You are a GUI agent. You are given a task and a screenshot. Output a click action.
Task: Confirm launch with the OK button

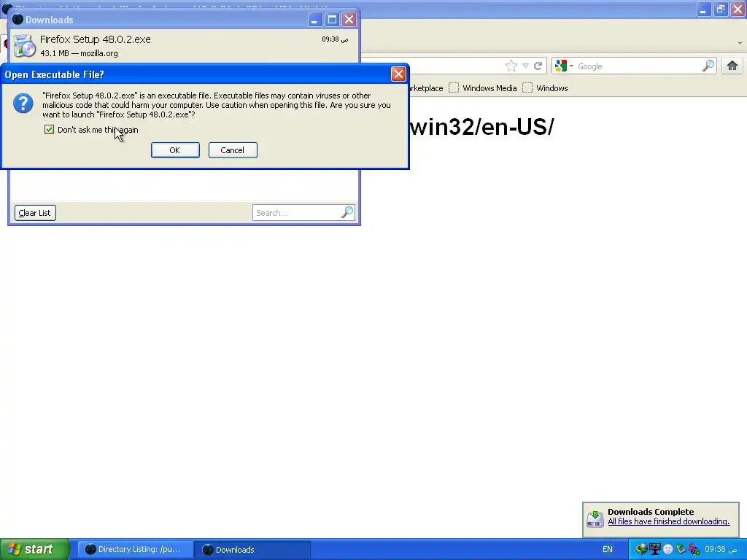tap(175, 150)
